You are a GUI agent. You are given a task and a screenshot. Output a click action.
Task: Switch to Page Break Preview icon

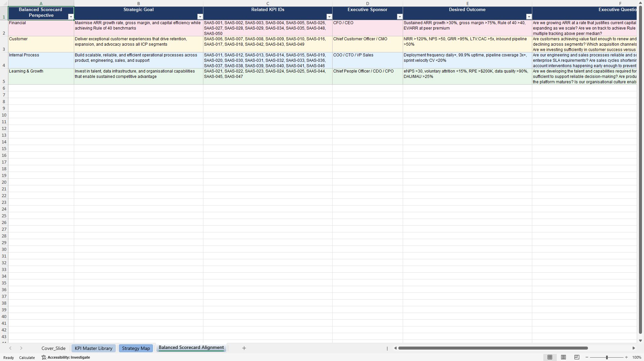click(577, 357)
